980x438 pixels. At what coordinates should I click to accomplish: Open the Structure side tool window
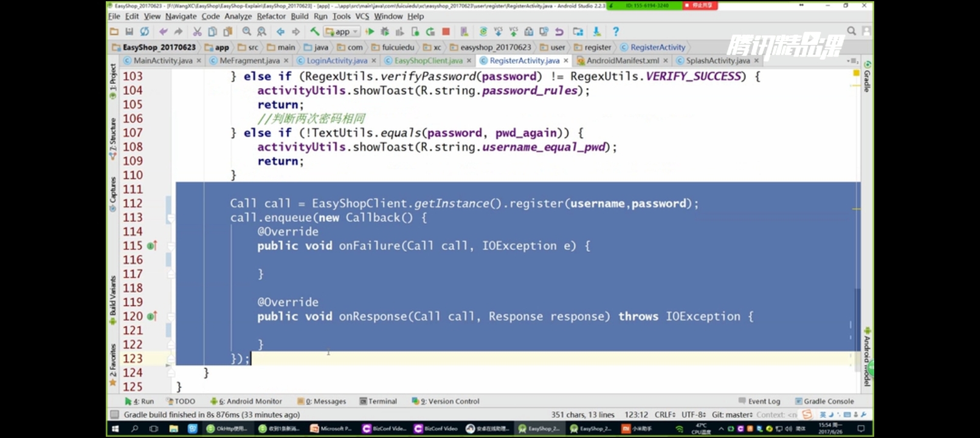point(112,139)
